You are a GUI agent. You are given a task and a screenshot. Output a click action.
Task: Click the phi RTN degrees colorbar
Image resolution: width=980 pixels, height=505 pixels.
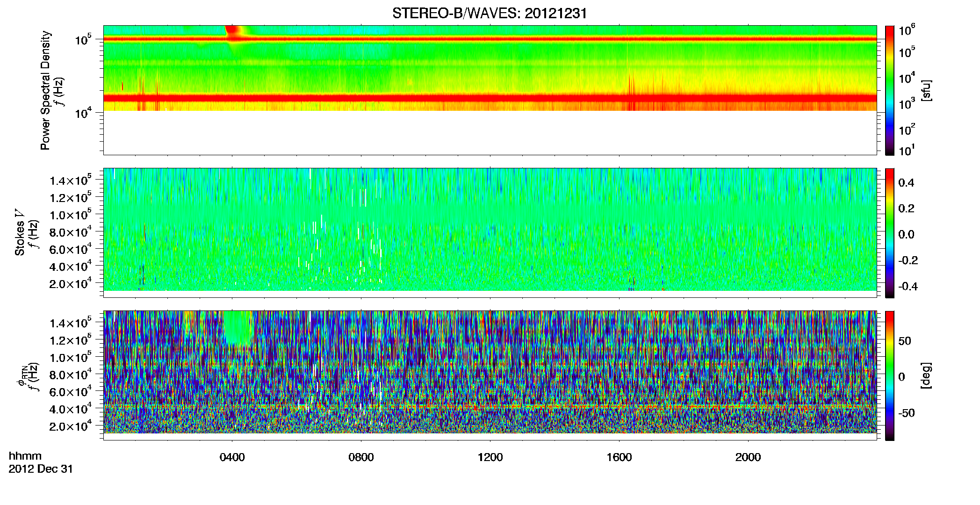890,375
